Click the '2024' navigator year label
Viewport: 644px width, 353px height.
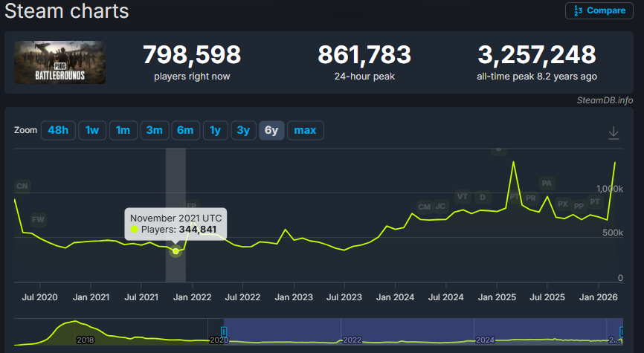click(x=485, y=340)
